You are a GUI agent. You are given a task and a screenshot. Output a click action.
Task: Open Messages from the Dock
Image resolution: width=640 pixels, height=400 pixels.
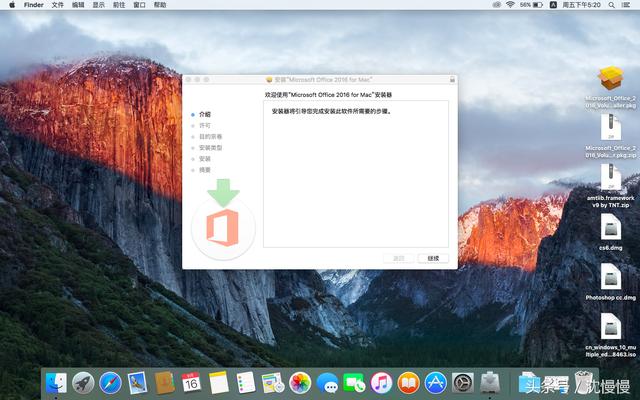327,383
